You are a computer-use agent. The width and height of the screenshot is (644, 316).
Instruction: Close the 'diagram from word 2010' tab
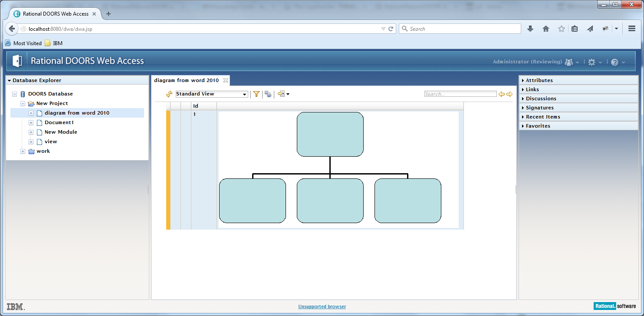pos(225,80)
